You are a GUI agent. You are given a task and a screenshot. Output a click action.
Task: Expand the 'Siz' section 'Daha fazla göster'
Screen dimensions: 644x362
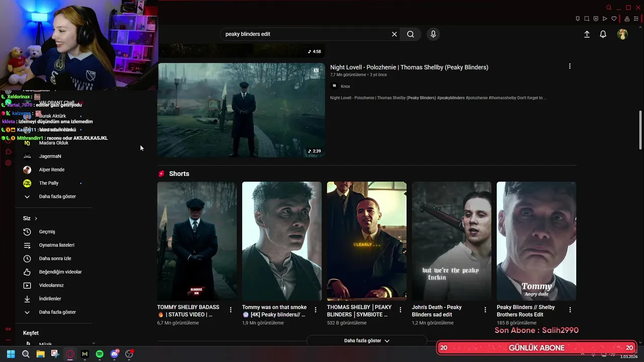tap(53, 312)
